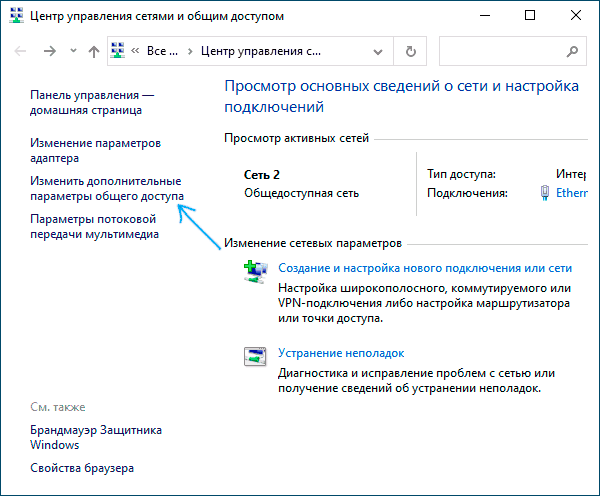Click the 'Сеть 2' network name
The width and height of the screenshot is (600, 496).
(x=262, y=175)
